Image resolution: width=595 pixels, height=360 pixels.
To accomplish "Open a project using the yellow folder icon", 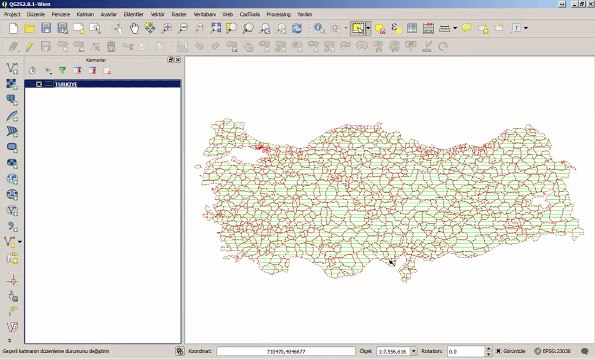I will (x=30, y=28).
